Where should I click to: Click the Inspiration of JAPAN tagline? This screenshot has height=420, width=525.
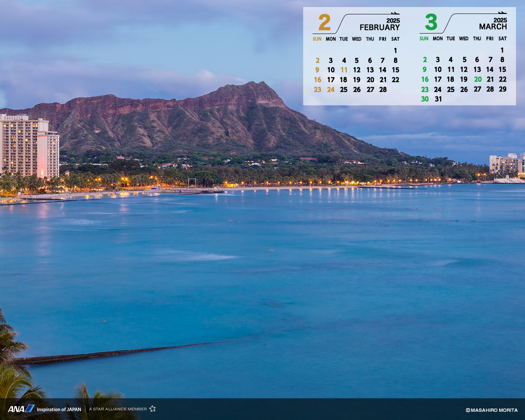pyautogui.click(x=59, y=409)
